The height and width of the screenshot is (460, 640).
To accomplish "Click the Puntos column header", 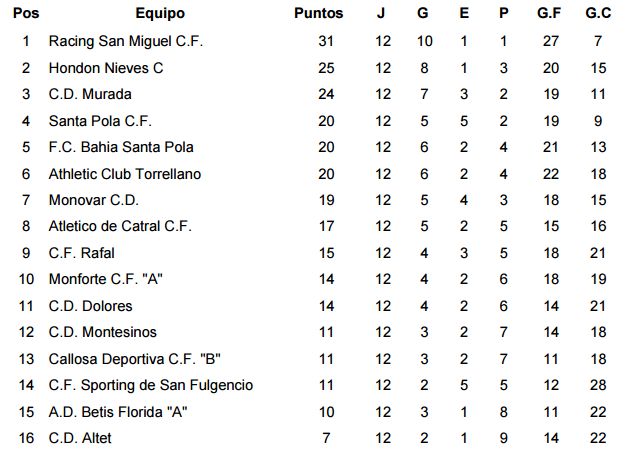I will tap(319, 14).
